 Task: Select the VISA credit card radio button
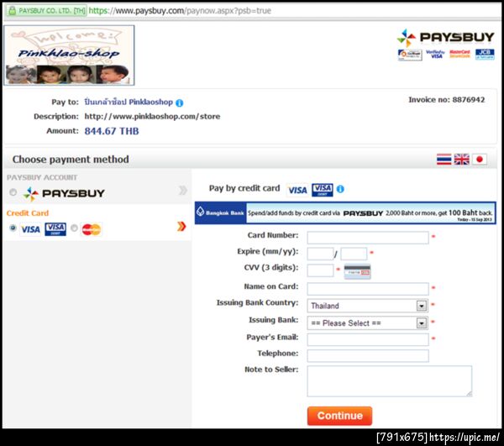(13, 228)
